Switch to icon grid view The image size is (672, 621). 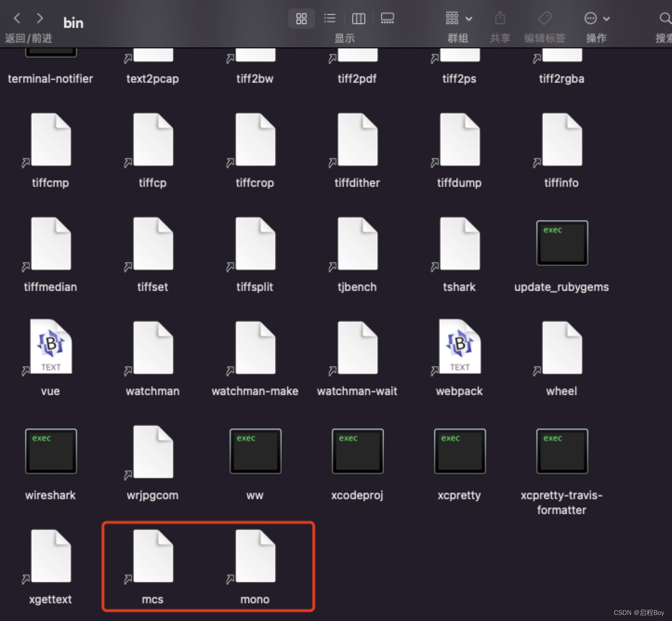(x=302, y=19)
